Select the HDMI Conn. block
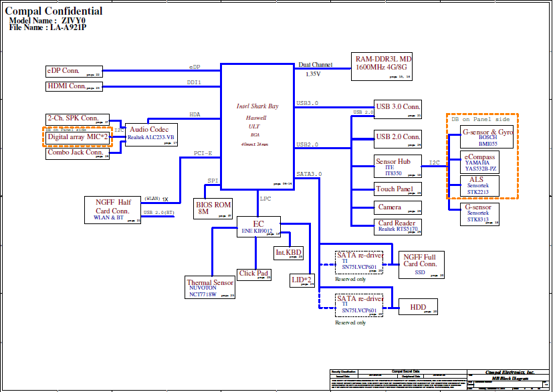This screenshot has width=555, height=392. (x=74, y=86)
